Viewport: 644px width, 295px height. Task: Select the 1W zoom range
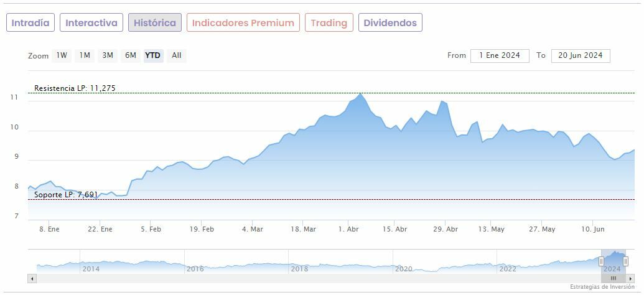click(62, 55)
